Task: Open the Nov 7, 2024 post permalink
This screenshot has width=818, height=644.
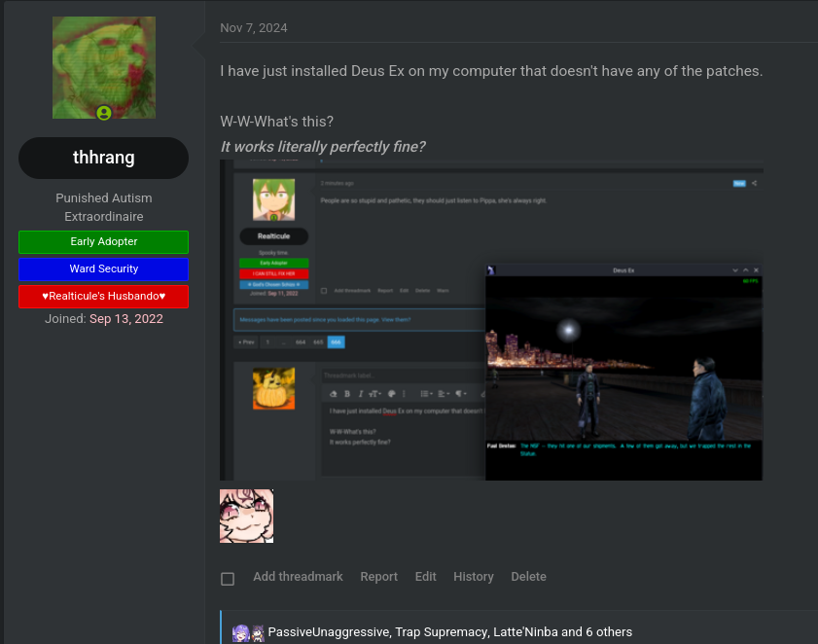Action: tap(254, 28)
